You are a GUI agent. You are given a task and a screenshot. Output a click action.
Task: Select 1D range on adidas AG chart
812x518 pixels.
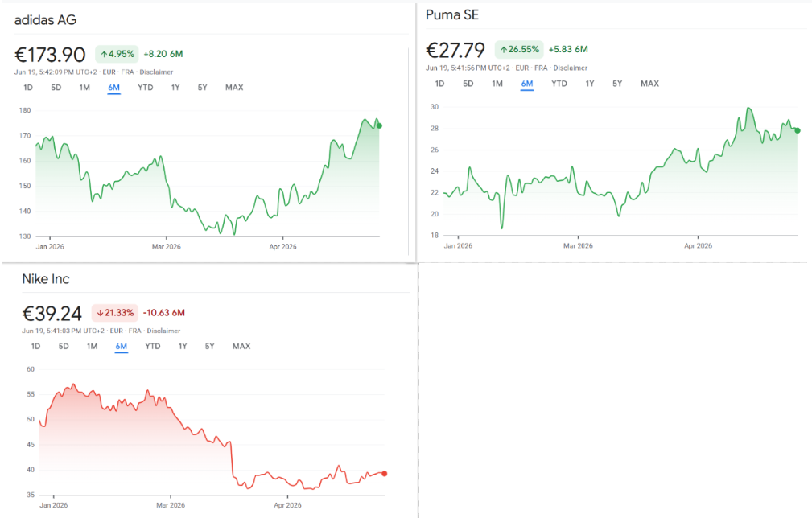tap(28, 88)
